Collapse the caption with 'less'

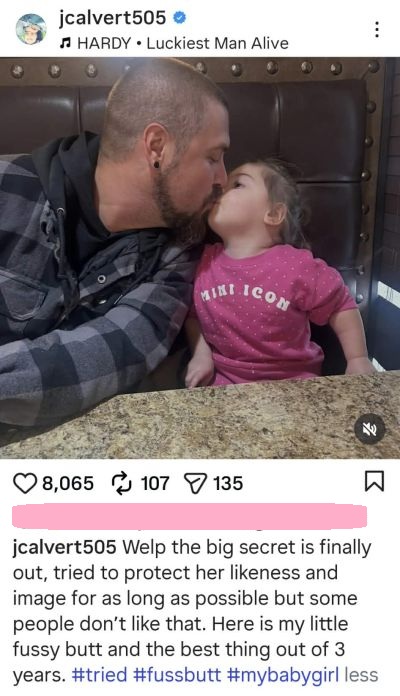pyautogui.click(x=361, y=675)
